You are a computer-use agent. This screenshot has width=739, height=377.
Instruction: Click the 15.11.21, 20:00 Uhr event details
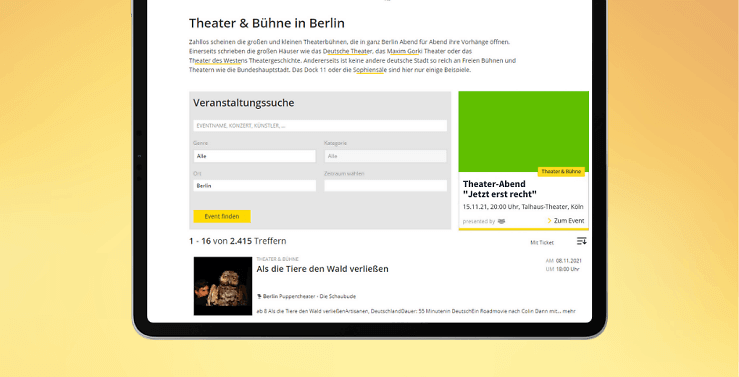(523, 207)
